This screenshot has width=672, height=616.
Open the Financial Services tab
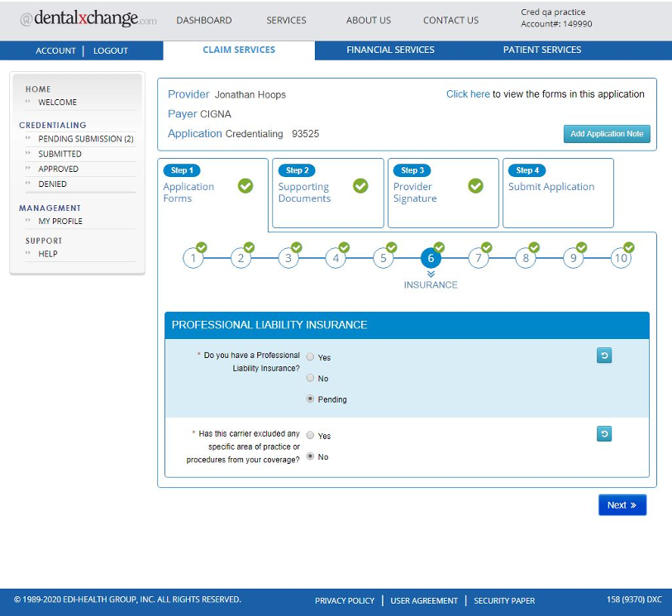point(390,50)
